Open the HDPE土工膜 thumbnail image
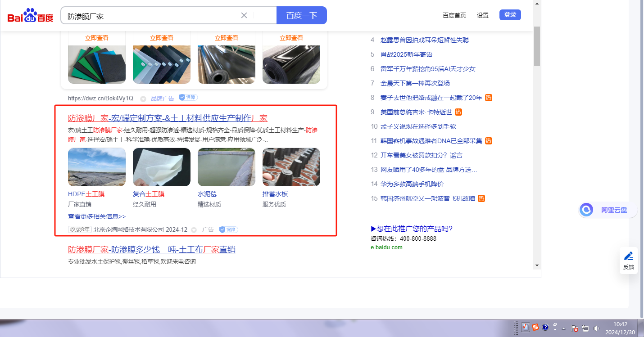 click(97, 167)
